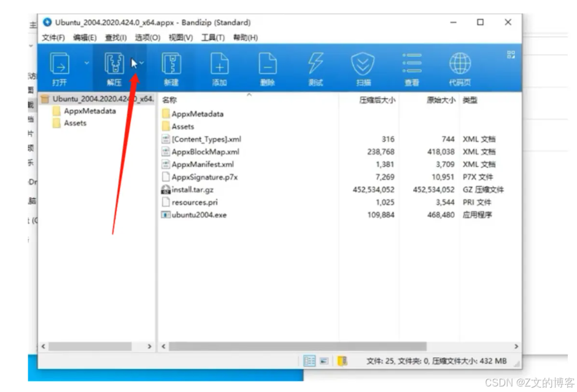Click the 应用程序 type cell for ubuntu2004.exe
This screenshot has width=577, height=392.
tap(478, 215)
